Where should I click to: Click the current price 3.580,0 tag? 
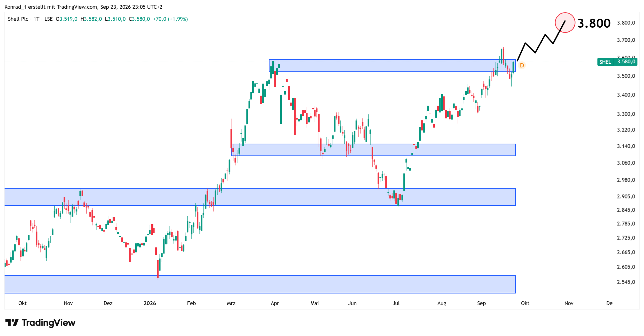625,62
